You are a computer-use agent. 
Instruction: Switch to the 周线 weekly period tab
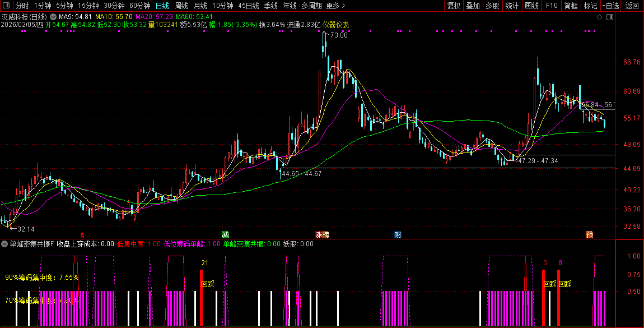(181, 6)
